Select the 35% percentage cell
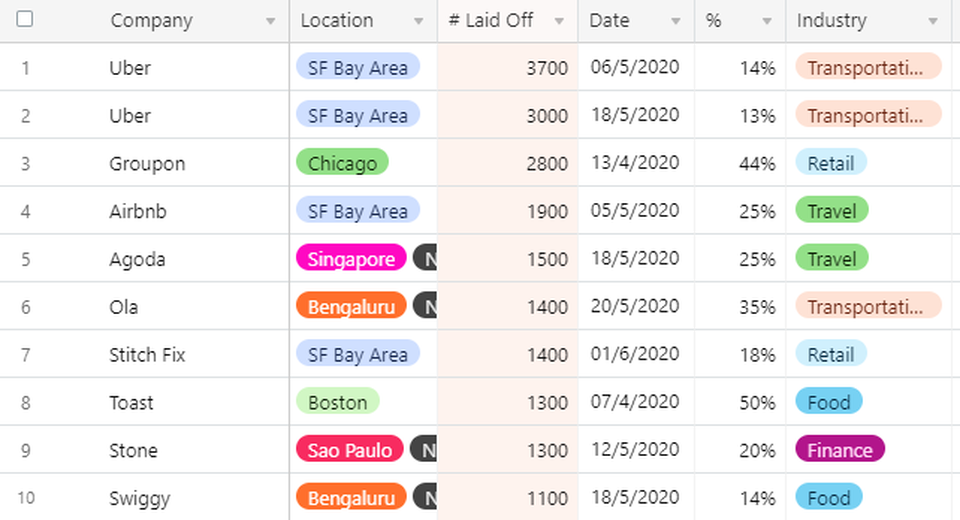The width and height of the screenshot is (960, 520). [x=740, y=306]
